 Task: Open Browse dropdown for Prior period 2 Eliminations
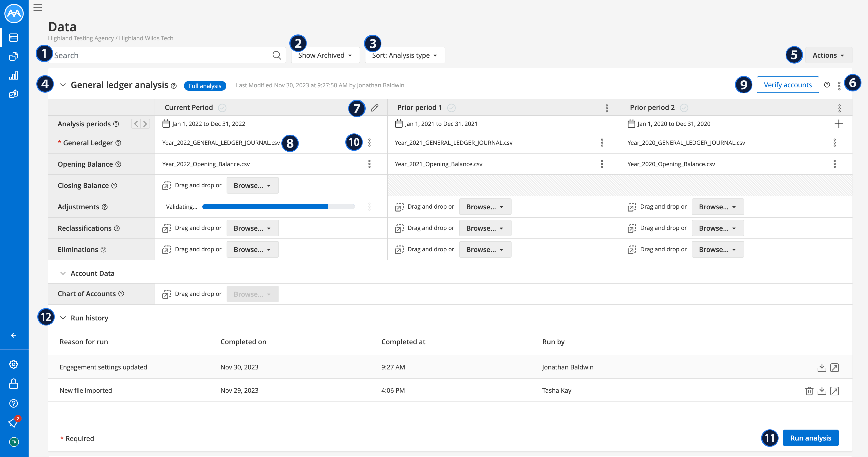pyautogui.click(x=717, y=250)
